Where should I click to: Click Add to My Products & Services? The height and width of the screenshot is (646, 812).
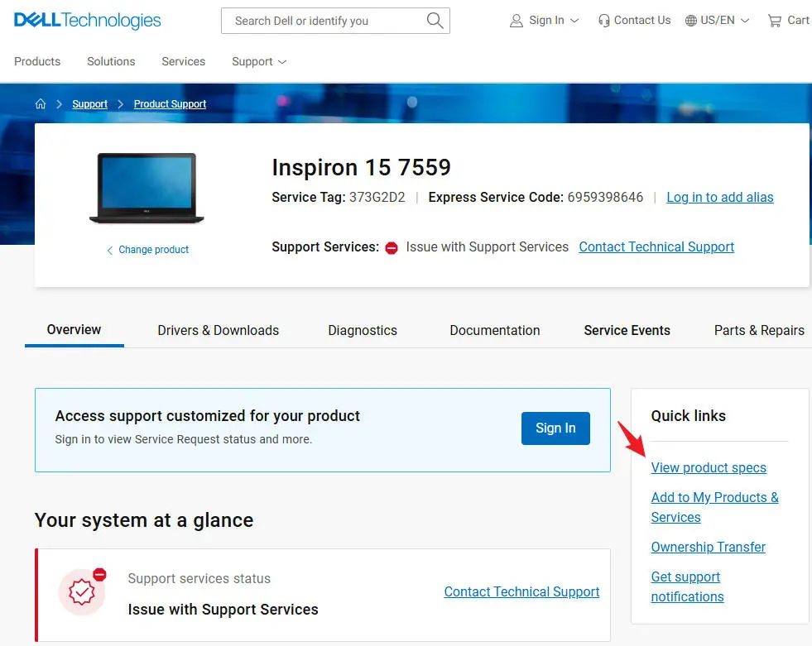pos(714,507)
